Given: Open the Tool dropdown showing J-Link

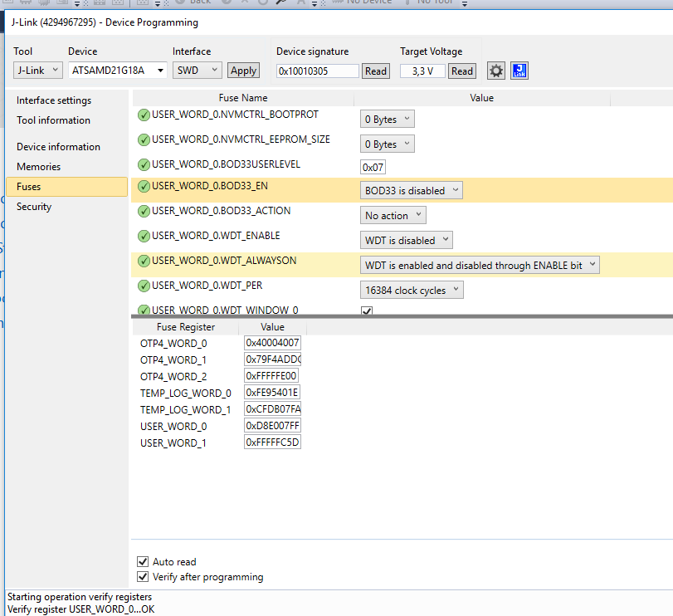Looking at the screenshot, I should (x=38, y=71).
